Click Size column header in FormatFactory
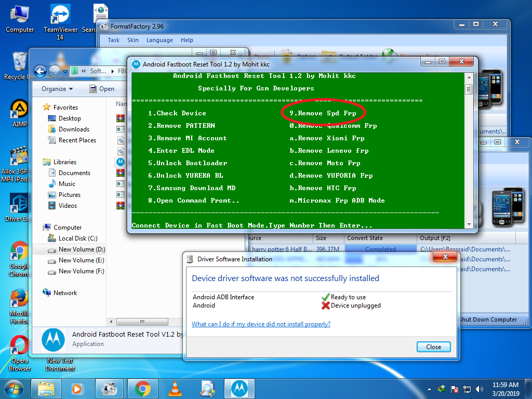 328,238
